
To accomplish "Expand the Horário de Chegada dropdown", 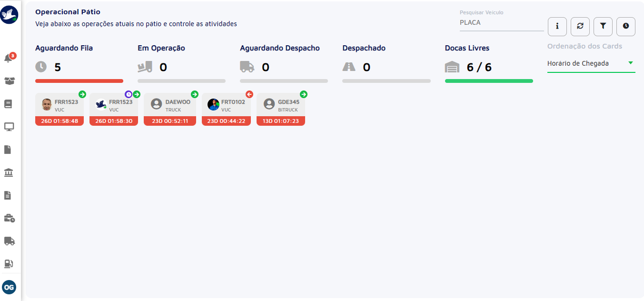I will tap(591, 63).
